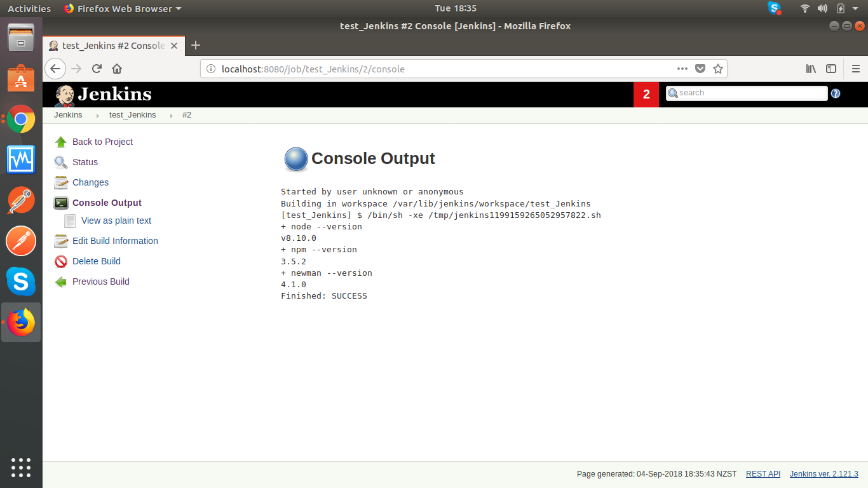Go to the Previous Build link
The image size is (868, 488).
pyautogui.click(x=101, y=281)
